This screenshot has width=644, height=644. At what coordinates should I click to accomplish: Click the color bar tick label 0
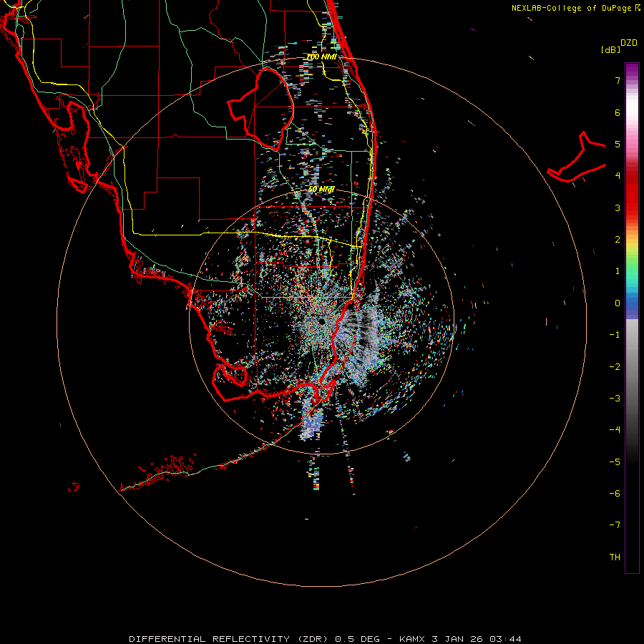coord(618,303)
